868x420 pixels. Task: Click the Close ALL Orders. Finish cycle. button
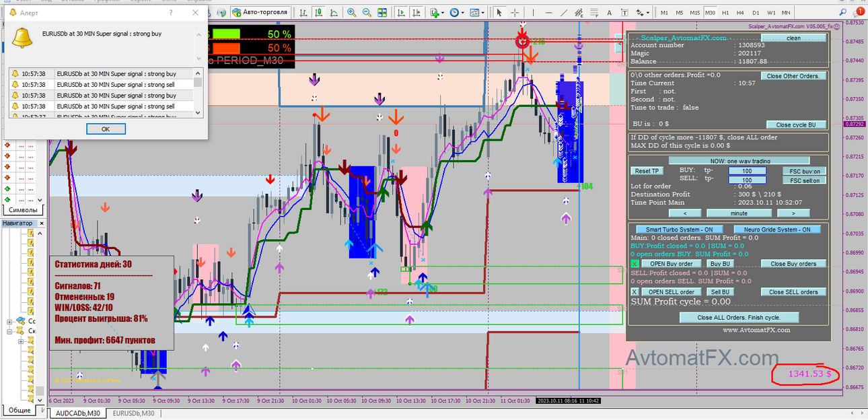click(739, 318)
